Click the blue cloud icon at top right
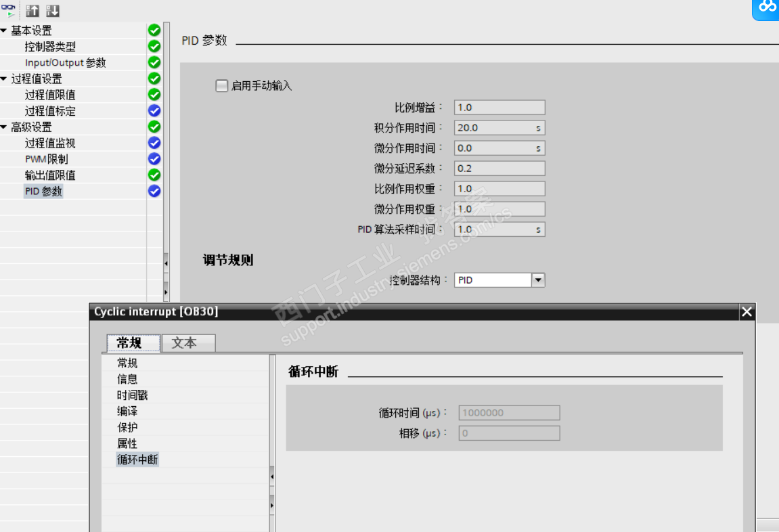779x532 pixels. (766, 9)
